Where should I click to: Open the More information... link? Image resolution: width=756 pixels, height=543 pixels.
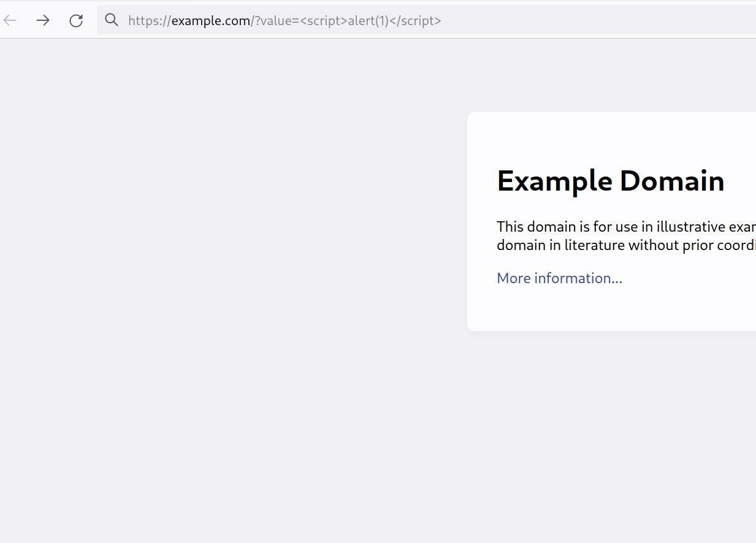(x=559, y=278)
